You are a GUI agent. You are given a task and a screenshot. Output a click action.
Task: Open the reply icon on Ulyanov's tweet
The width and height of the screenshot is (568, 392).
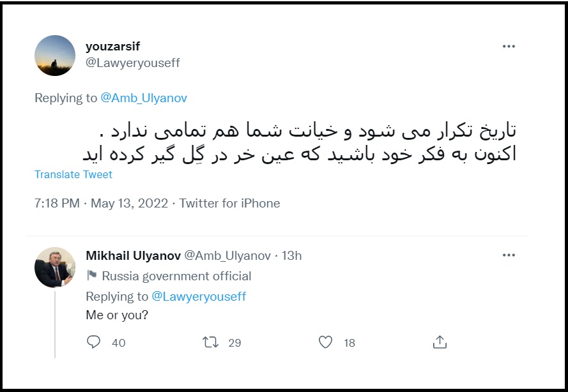pyautogui.click(x=93, y=342)
